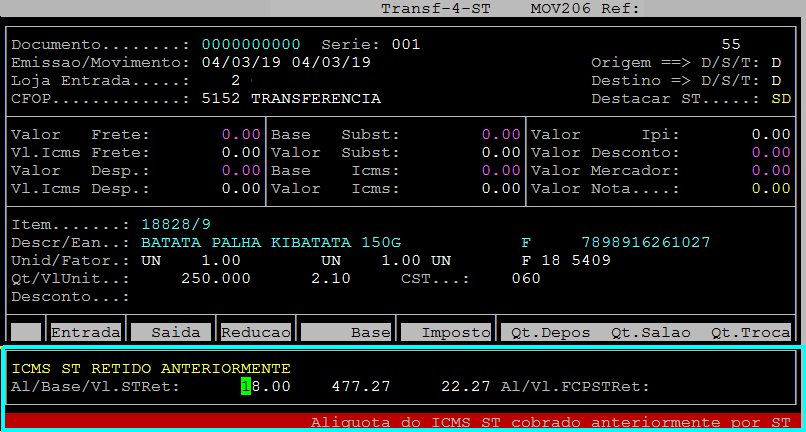
Task: Place cursor in the 18.00 aliquota field
Action: coord(265,386)
